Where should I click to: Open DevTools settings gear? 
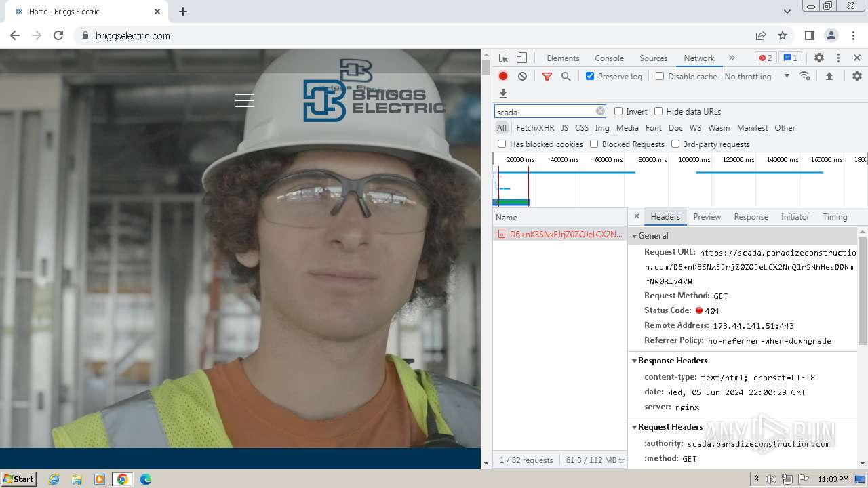pyautogui.click(x=819, y=58)
